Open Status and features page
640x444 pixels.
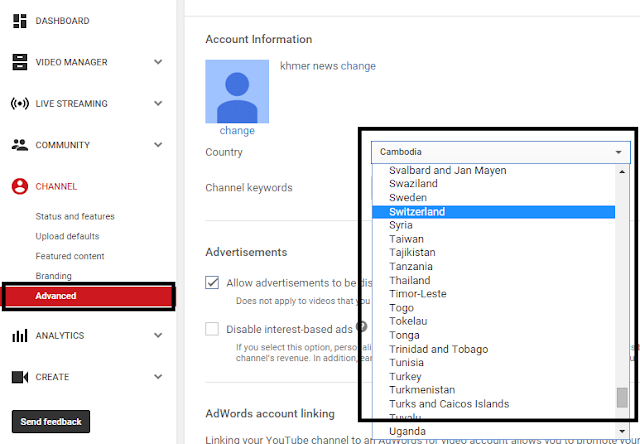75,216
